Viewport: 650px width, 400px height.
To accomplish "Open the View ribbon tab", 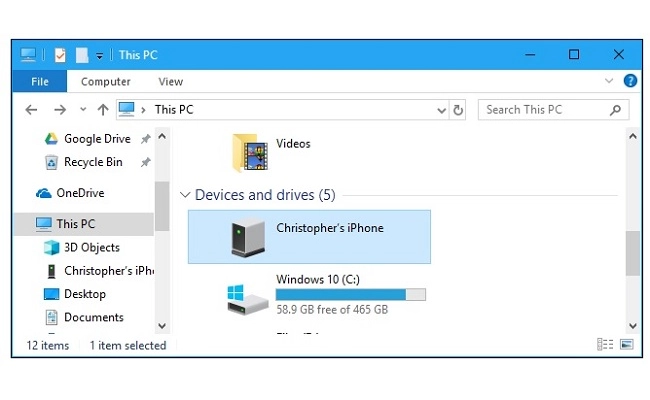I will (170, 82).
